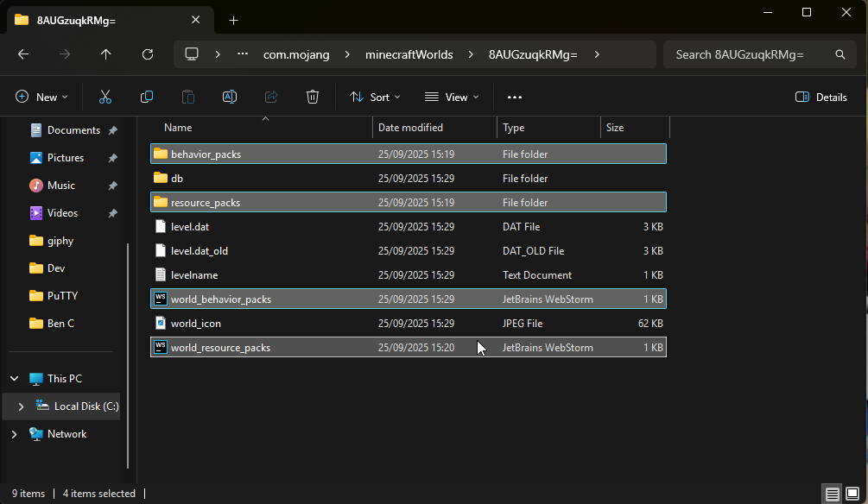Refresh the current folder view
Screen dimensions: 868x504
(148, 54)
